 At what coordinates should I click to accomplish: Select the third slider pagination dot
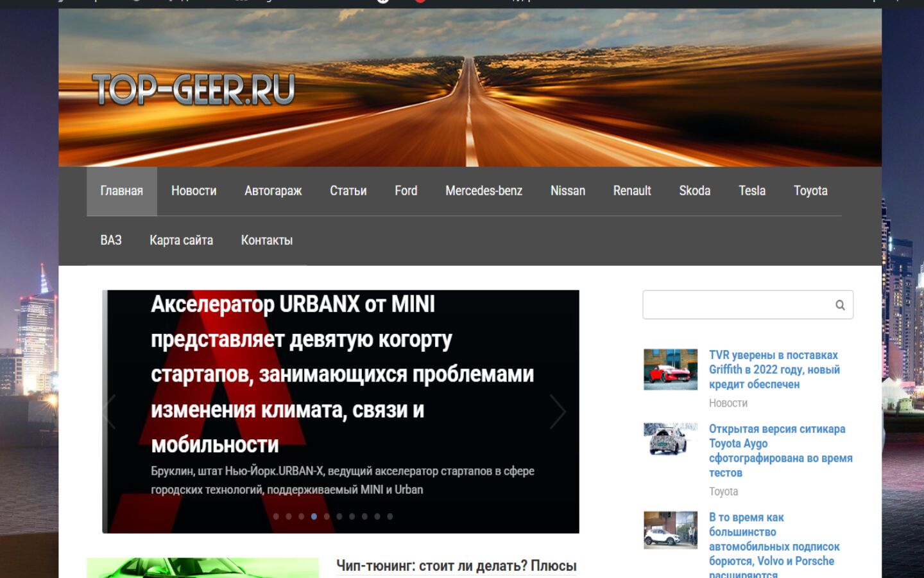point(302,516)
